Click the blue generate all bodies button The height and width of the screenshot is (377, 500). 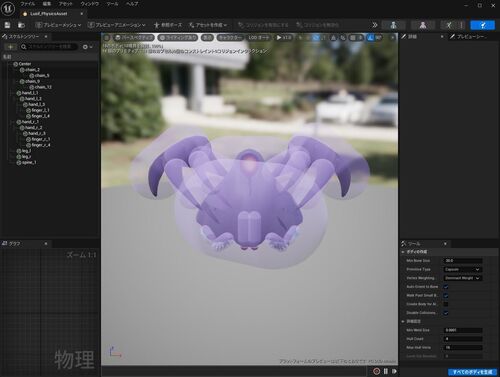pos(472,372)
